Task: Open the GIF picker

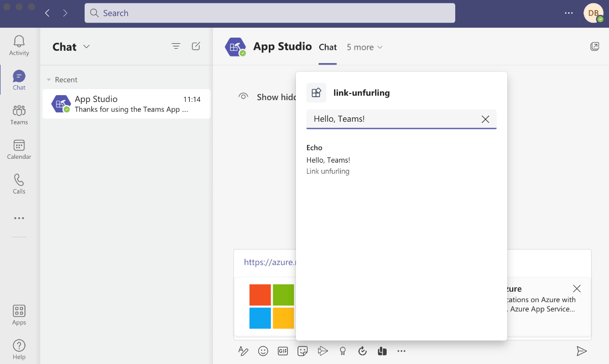Action: click(x=283, y=351)
